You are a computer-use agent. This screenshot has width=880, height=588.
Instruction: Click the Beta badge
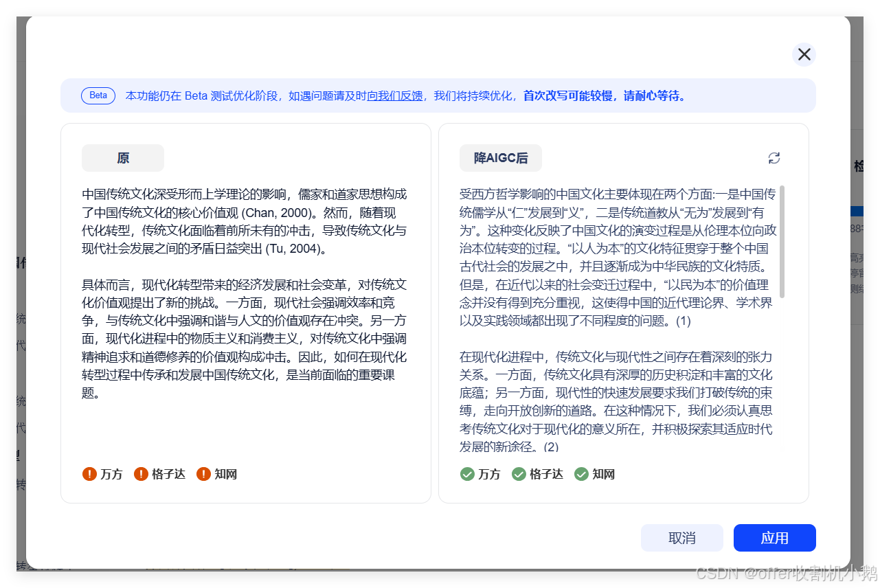(x=98, y=95)
